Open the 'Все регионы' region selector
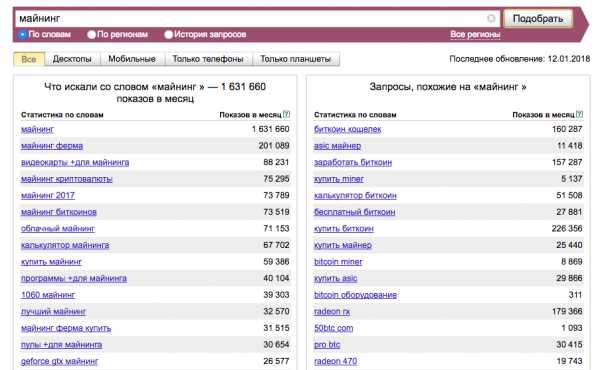 [x=475, y=34]
